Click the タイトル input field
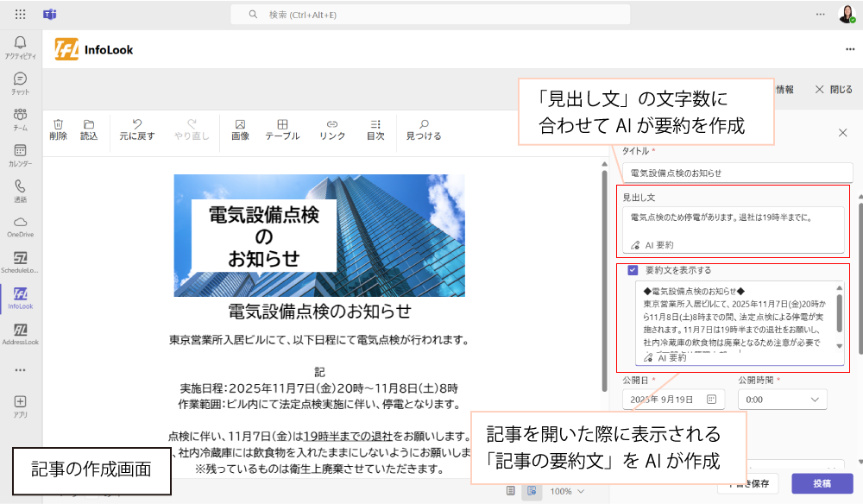This screenshot has width=863, height=504. pyautogui.click(x=737, y=173)
